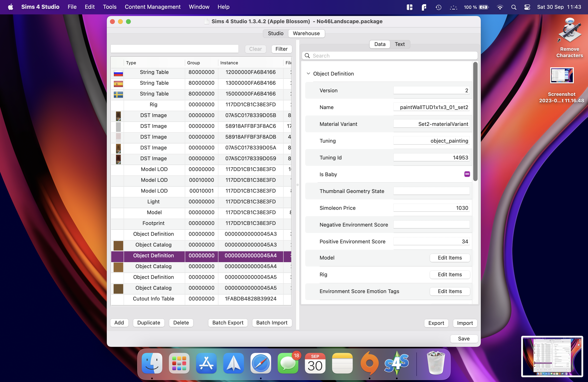Click the Spotlight search icon in menu bar

coord(514,7)
